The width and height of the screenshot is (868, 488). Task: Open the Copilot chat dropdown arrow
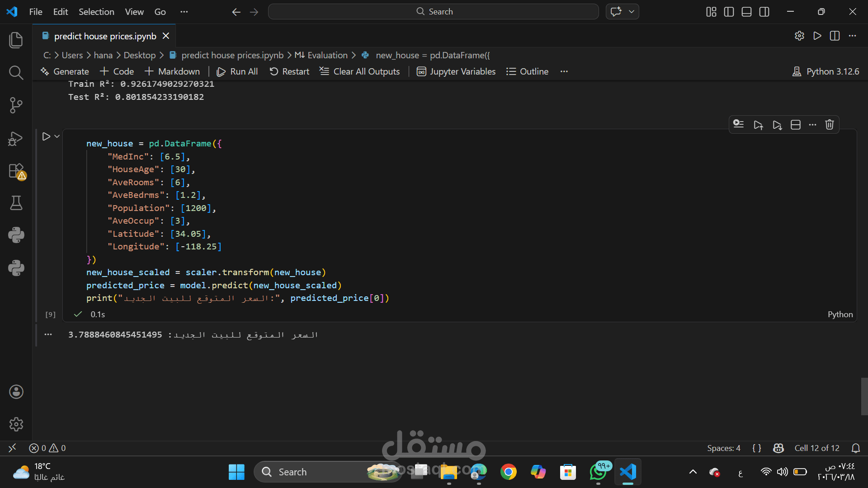(632, 12)
